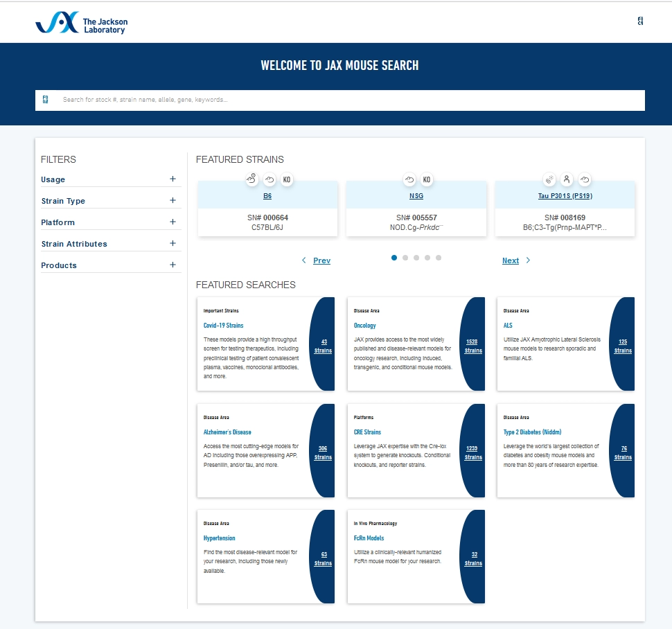
Task: Click the leftmost icon above the B6 card
Action: point(251,180)
